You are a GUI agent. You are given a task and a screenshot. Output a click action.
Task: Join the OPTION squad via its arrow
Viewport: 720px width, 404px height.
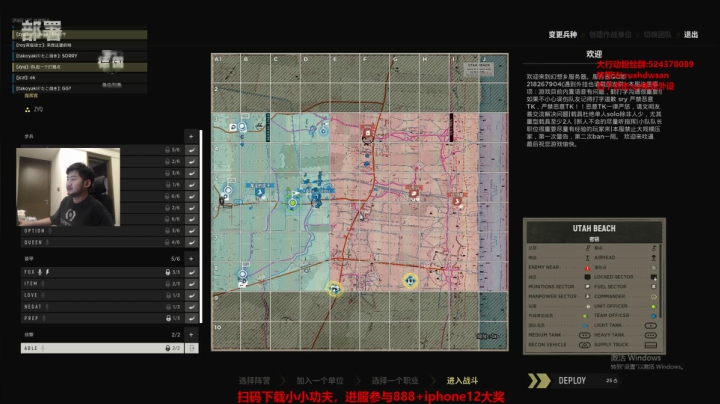tap(191, 230)
